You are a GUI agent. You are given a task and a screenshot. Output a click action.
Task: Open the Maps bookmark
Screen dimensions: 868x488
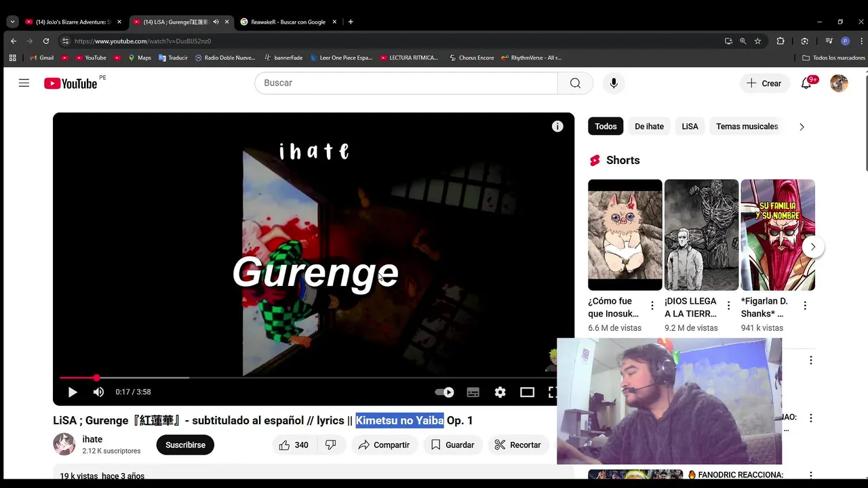[140, 58]
